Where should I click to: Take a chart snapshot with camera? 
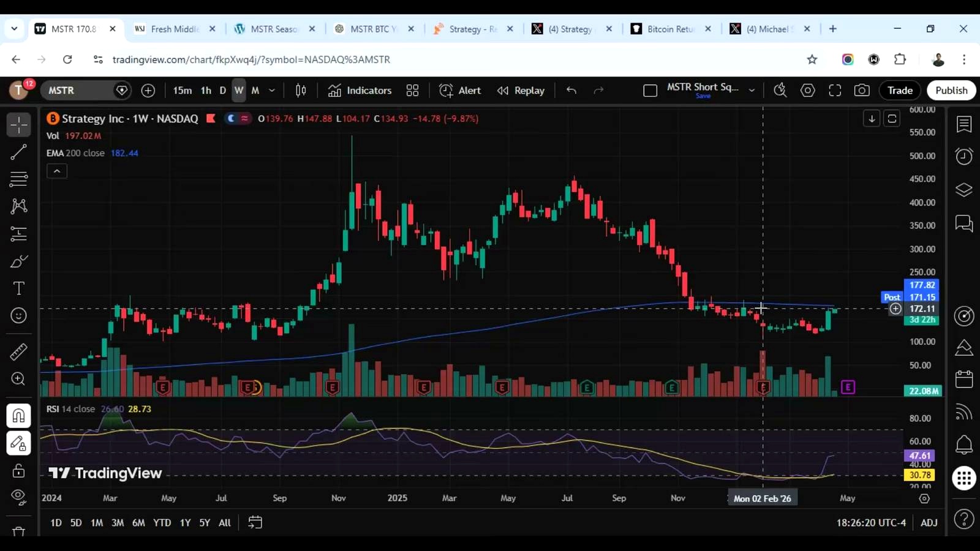(x=862, y=91)
